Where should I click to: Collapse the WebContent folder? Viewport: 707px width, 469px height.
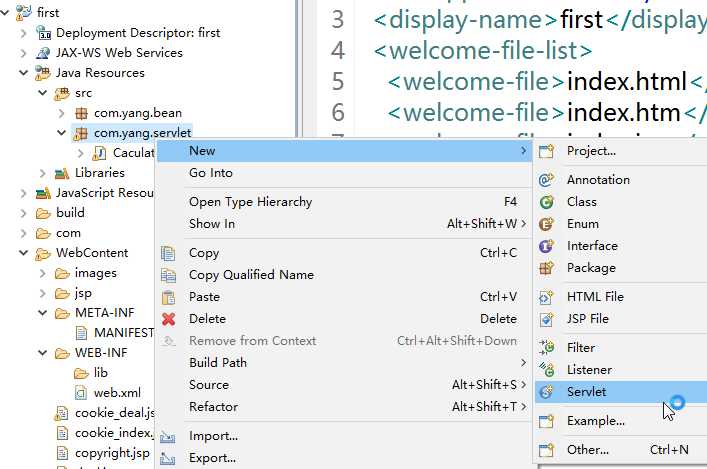[x=23, y=253]
